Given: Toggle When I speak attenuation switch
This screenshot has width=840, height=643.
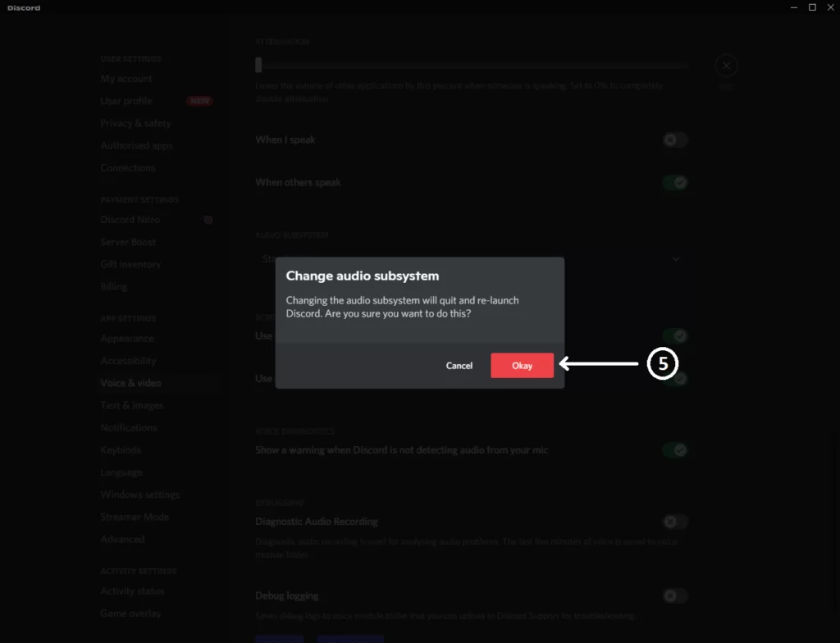Looking at the screenshot, I should click(674, 140).
